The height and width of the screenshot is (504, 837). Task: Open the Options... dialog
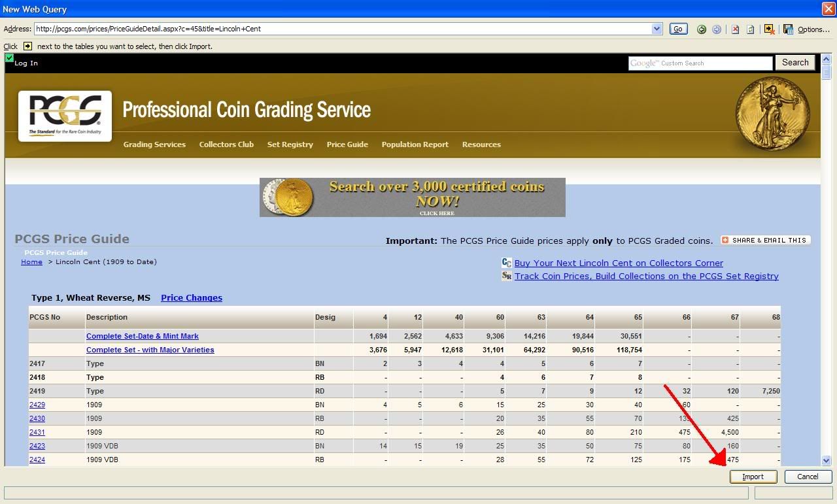[813, 29]
